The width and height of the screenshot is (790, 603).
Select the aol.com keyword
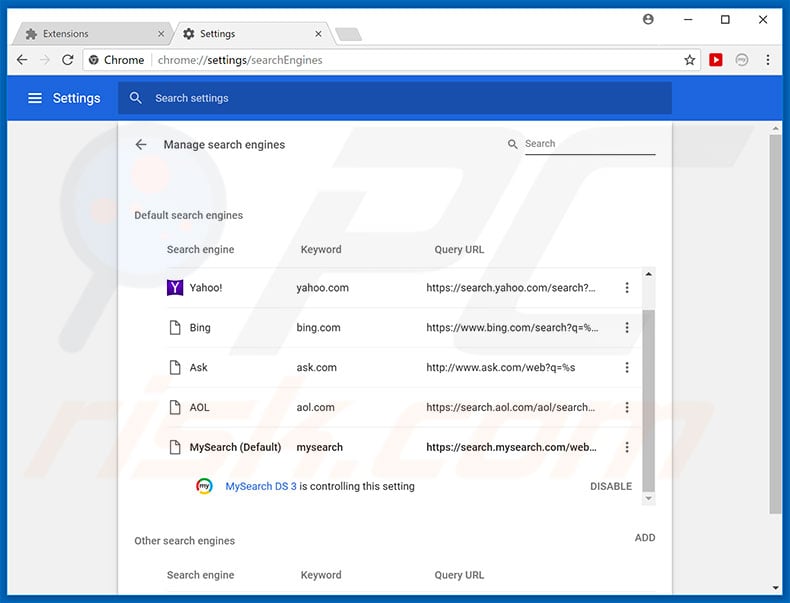tap(315, 407)
